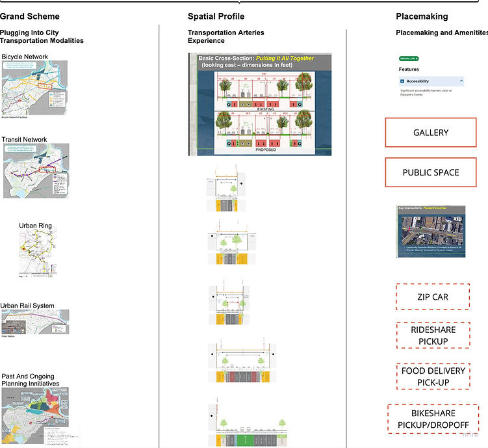
Task: Click the Grand Scheme heading
Action: coord(30,16)
